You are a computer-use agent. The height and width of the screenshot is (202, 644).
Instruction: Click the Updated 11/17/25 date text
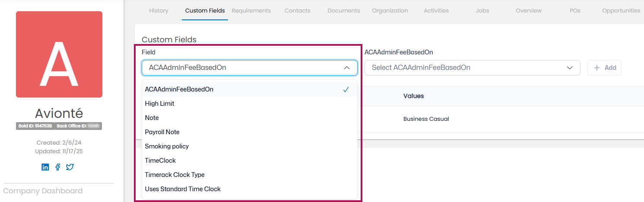coord(59,151)
